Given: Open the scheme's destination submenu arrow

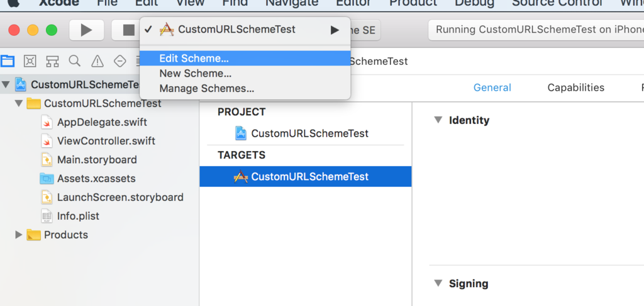Looking at the screenshot, I should click(335, 30).
